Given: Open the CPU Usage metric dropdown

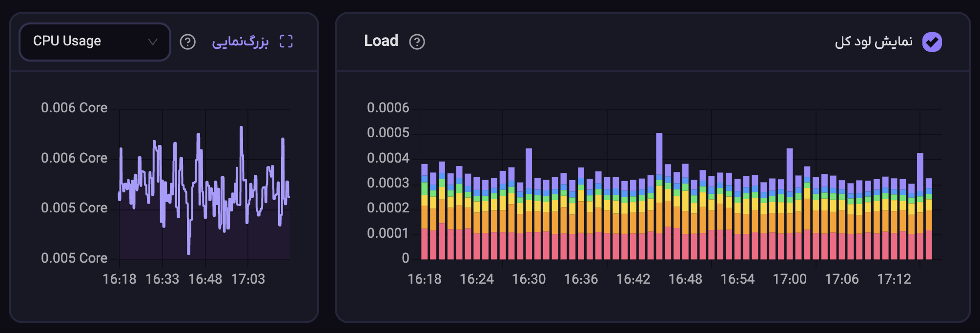Looking at the screenshot, I should [x=94, y=42].
